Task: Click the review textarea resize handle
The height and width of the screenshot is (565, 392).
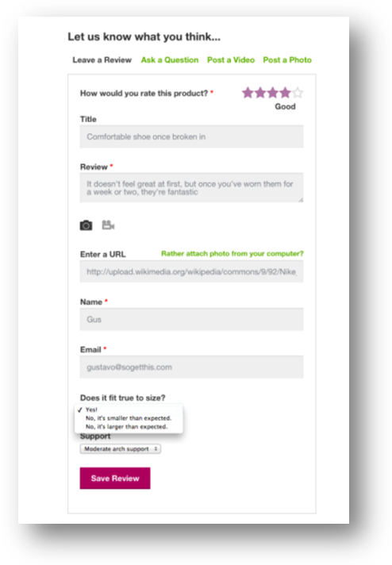Action: (x=301, y=200)
